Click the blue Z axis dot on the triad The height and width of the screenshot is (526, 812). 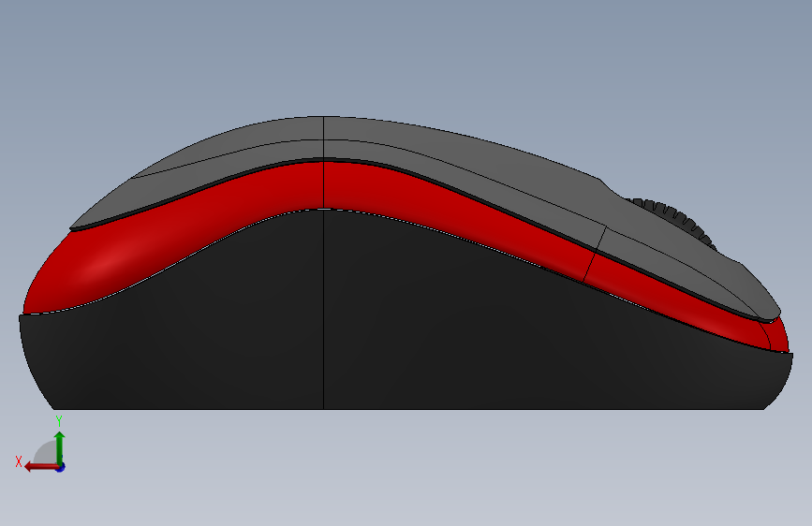[61, 468]
